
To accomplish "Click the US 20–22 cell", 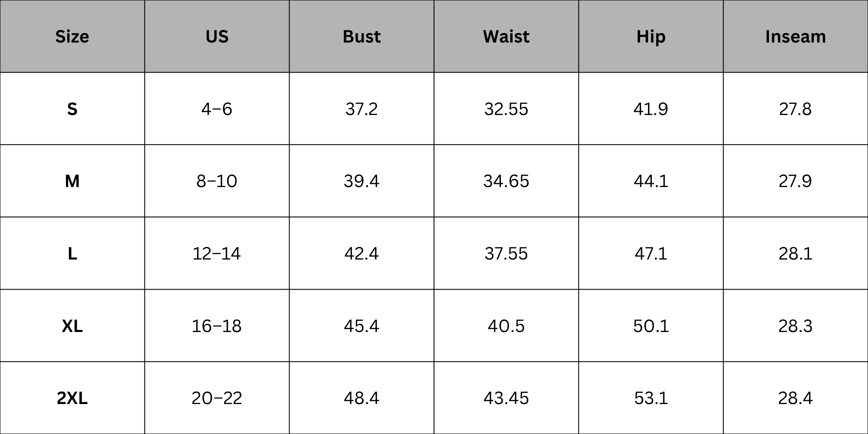I will 217,398.
